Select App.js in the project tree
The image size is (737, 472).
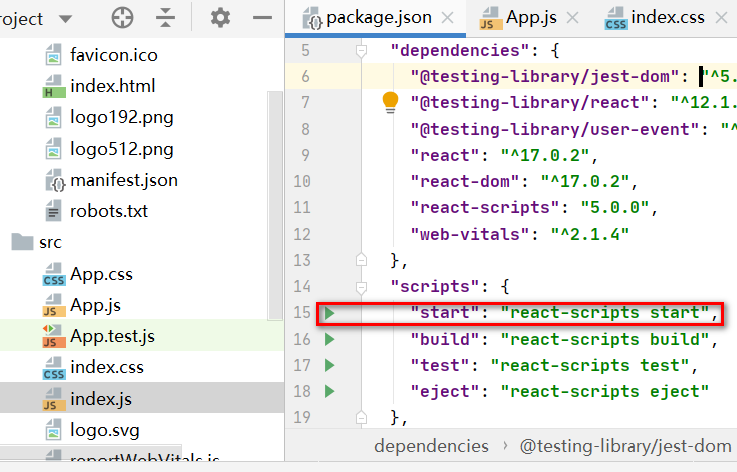pyautogui.click(x=95, y=305)
